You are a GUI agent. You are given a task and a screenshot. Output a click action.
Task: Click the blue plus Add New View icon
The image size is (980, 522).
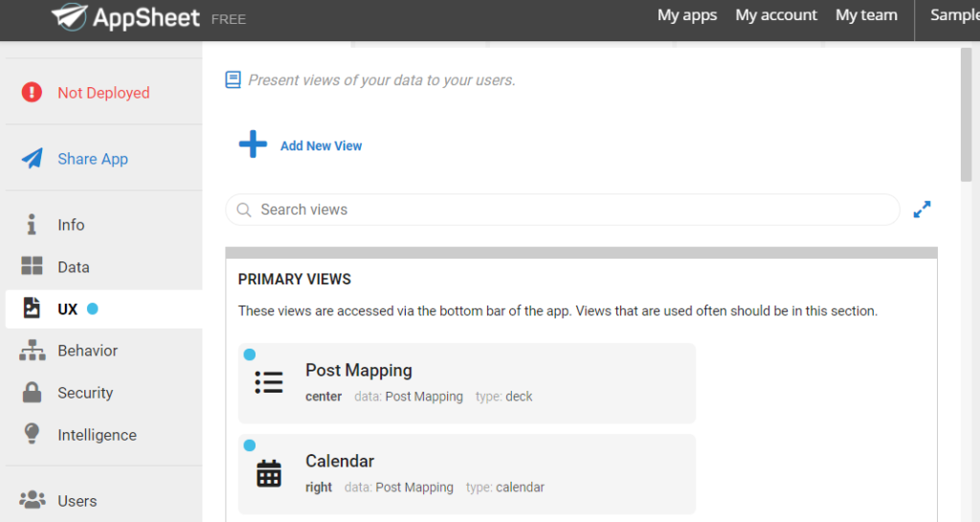click(x=253, y=145)
